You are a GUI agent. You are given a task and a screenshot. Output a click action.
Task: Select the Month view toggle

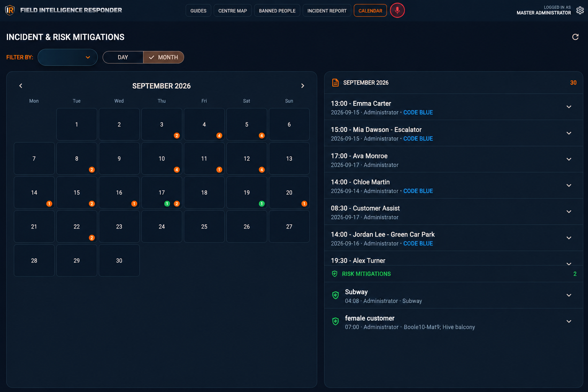point(163,57)
